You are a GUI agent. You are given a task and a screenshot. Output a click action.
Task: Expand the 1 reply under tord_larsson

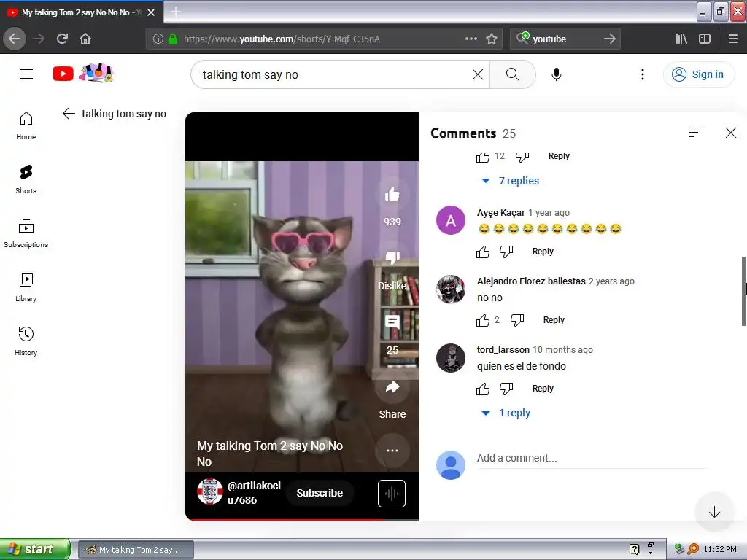(506, 413)
